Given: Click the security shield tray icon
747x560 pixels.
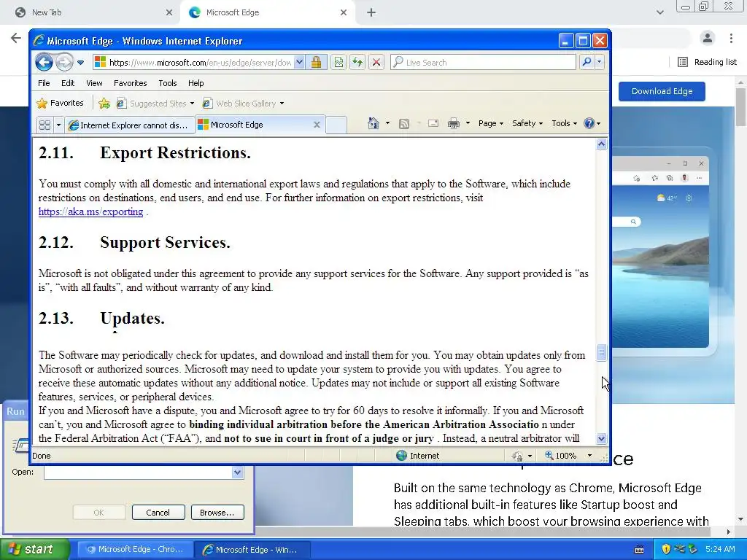Looking at the screenshot, I should (666, 550).
